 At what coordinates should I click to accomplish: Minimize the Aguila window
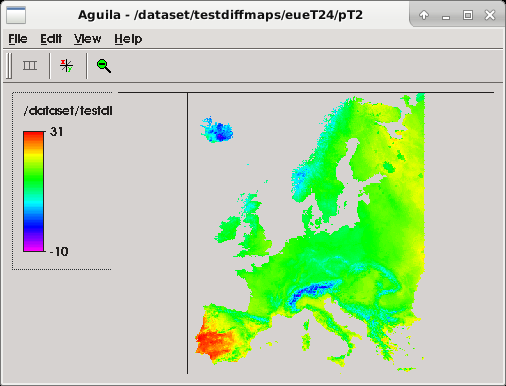click(446, 16)
